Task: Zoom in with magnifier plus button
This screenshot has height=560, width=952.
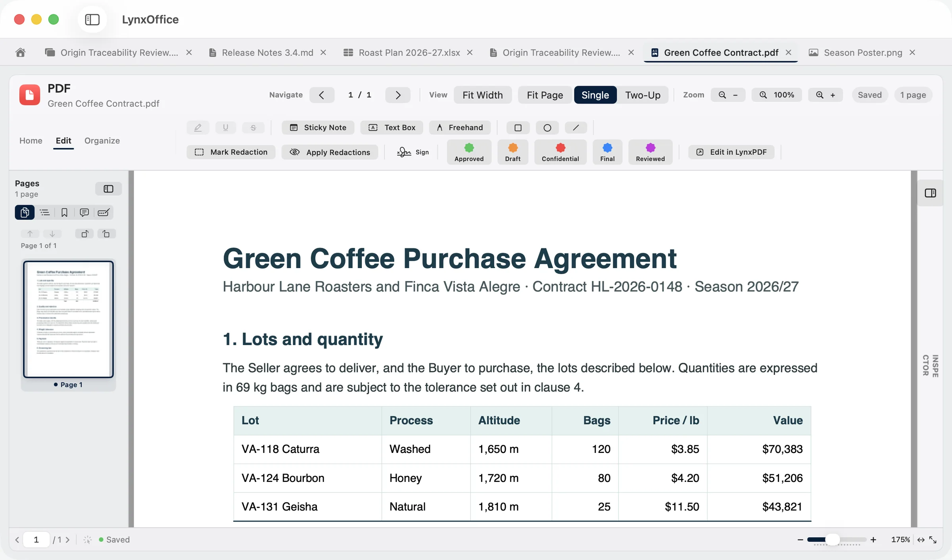Action: pyautogui.click(x=825, y=95)
